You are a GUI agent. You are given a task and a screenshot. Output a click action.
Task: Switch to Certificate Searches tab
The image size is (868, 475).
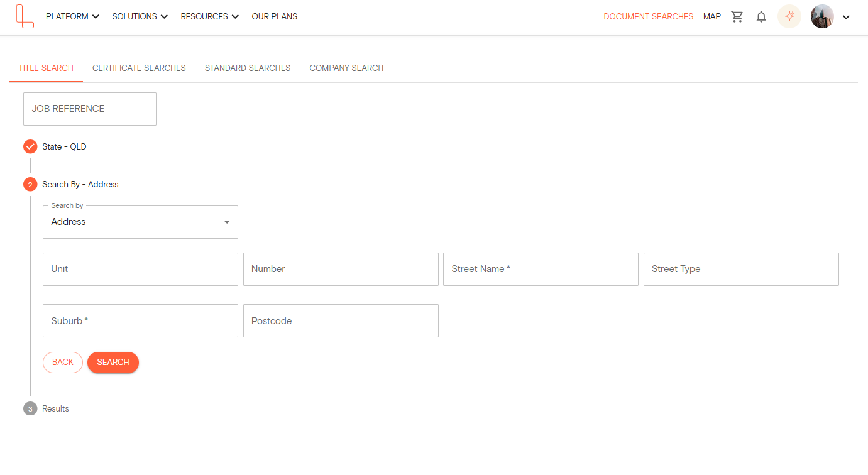coord(139,68)
